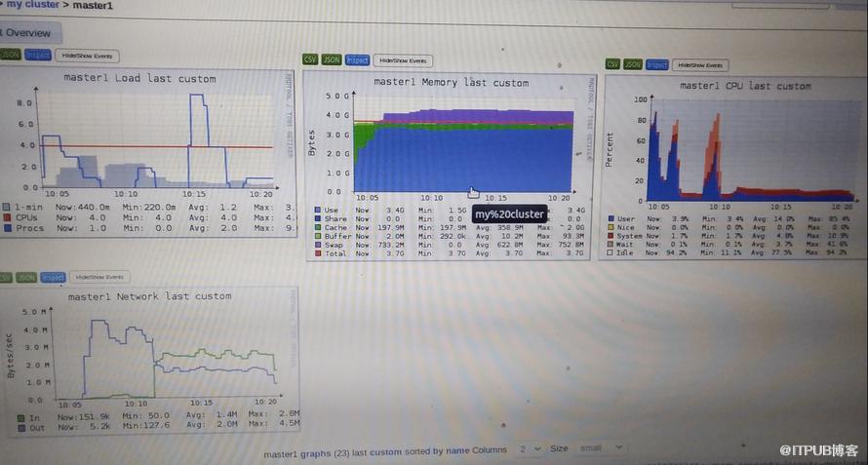Download Memory graph data as CSV
The height and width of the screenshot is (465, 868).
coord(310,59)
